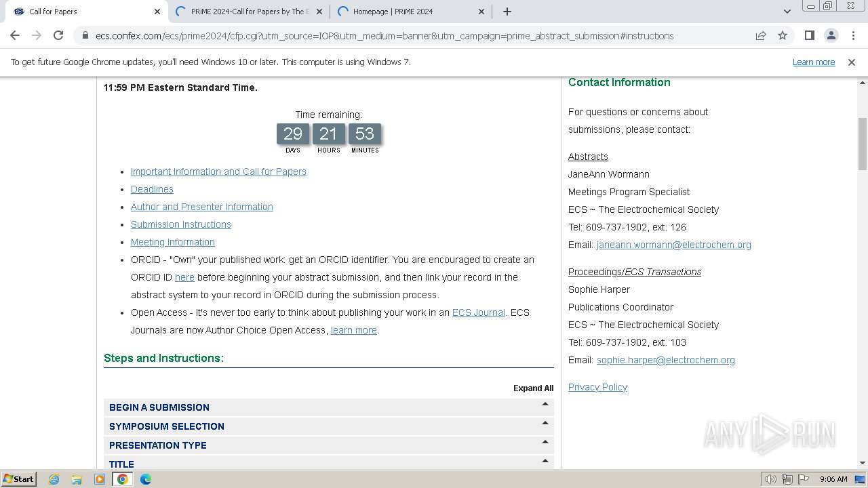This screenshot has width=868, height=488.
Task: Expand the BEGIN A SUBMISSION section
Action: (329, 407)
